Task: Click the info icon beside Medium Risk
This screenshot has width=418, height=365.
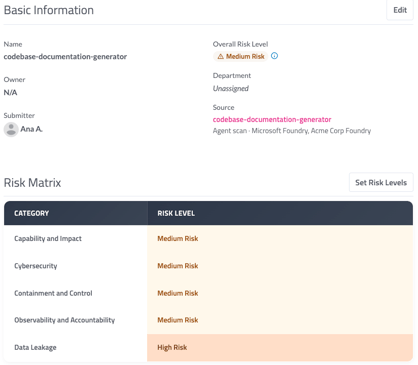Action: click(x=274, y=56)
